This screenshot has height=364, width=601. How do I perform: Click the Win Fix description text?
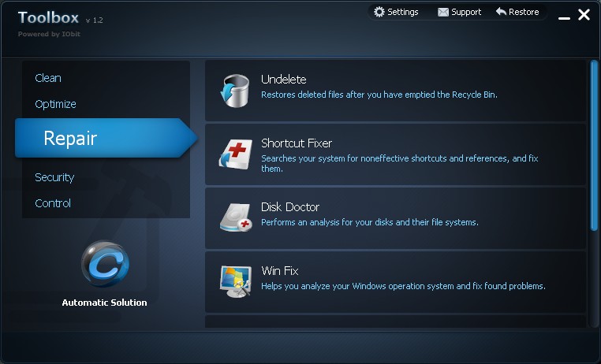(x=403, y=286)
